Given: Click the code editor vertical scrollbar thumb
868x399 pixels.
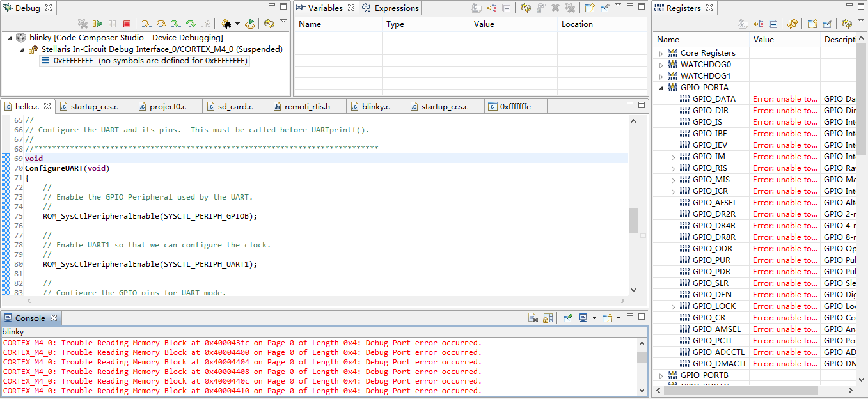Looking at the screenshot, I should pyautogui.click(x=633, y=221).
